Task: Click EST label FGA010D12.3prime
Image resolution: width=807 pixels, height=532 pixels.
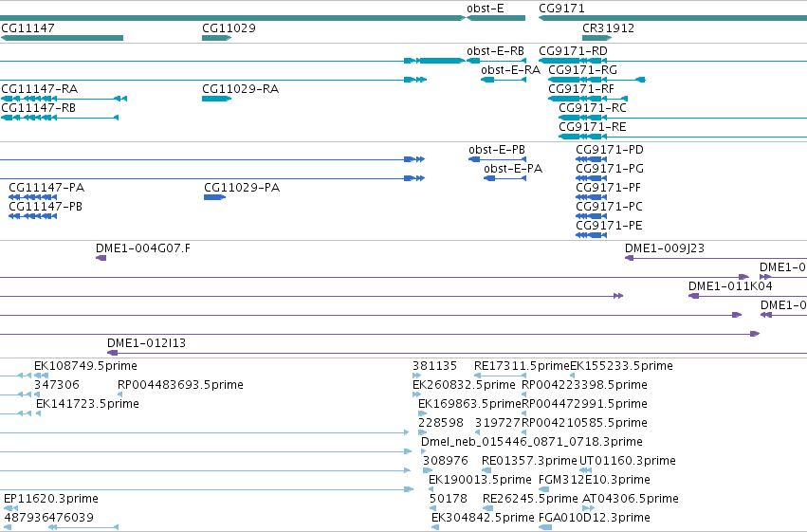Action: [x=595, y=519]
